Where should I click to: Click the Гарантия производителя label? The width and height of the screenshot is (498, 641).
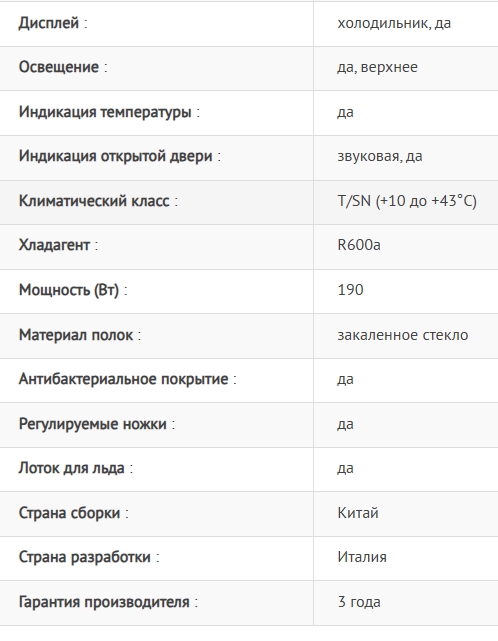pyautogui.click(x=108, y=603)
